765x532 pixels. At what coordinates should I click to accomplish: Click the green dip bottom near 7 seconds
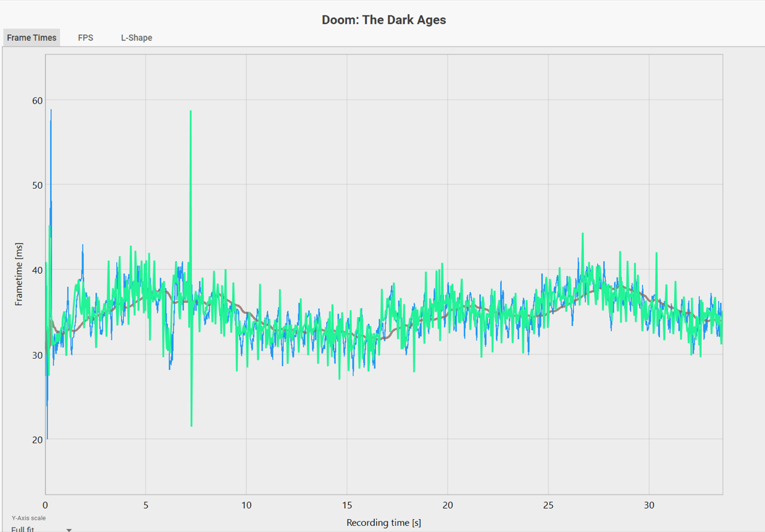pyautogui.click(x=192, y=425)
